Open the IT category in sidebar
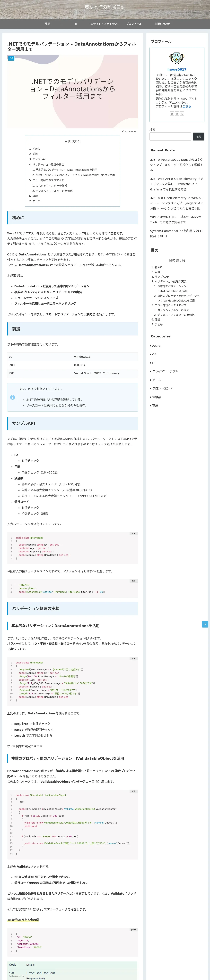210x980 pixels. coord(153,363)
